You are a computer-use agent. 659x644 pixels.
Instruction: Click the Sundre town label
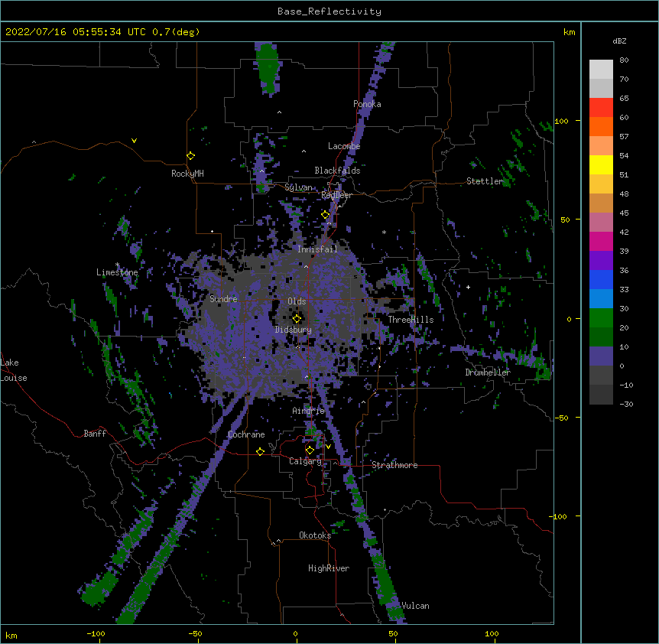click(223, 299)
